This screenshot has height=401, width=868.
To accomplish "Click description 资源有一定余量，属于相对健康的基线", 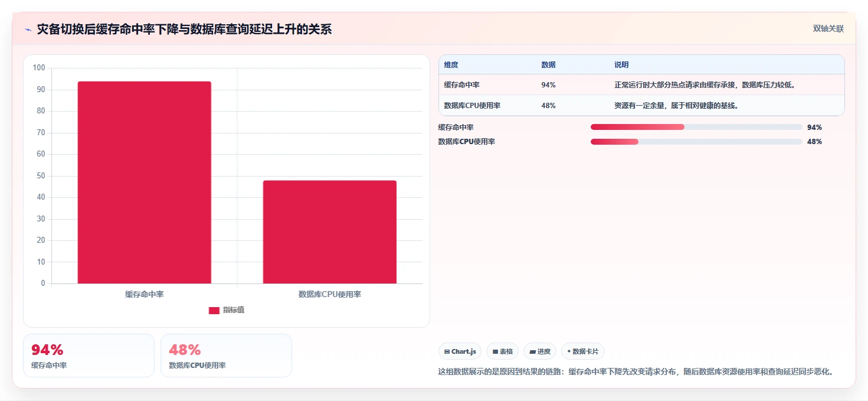I will pyautogui.click(x=676, y=106).
